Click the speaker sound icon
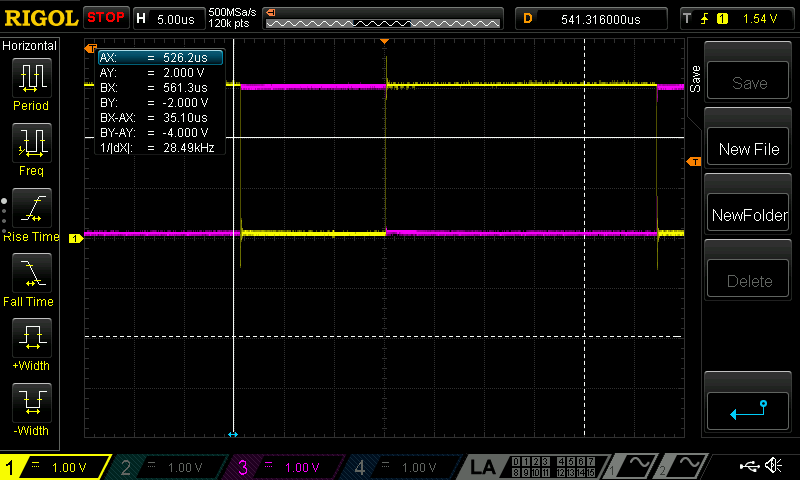This screenshot has width=800, height=480. [774, 466]
